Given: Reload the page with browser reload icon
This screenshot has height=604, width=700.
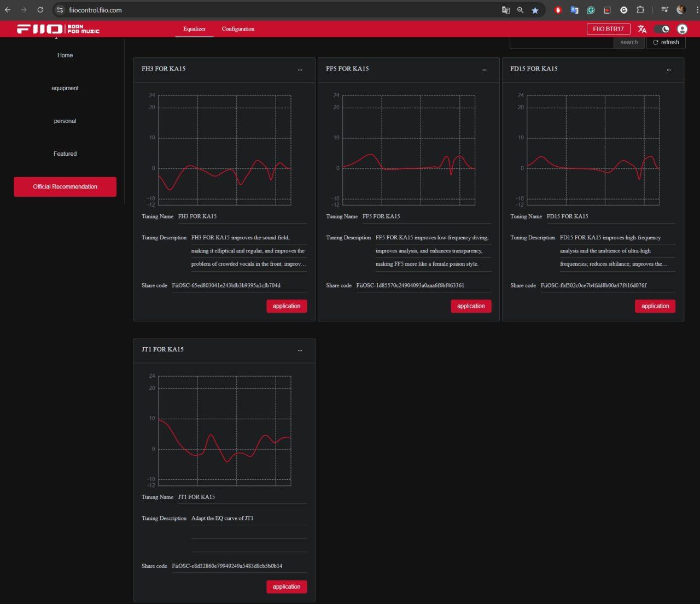Looking at the screenshot, I should (x=40, y=10).
